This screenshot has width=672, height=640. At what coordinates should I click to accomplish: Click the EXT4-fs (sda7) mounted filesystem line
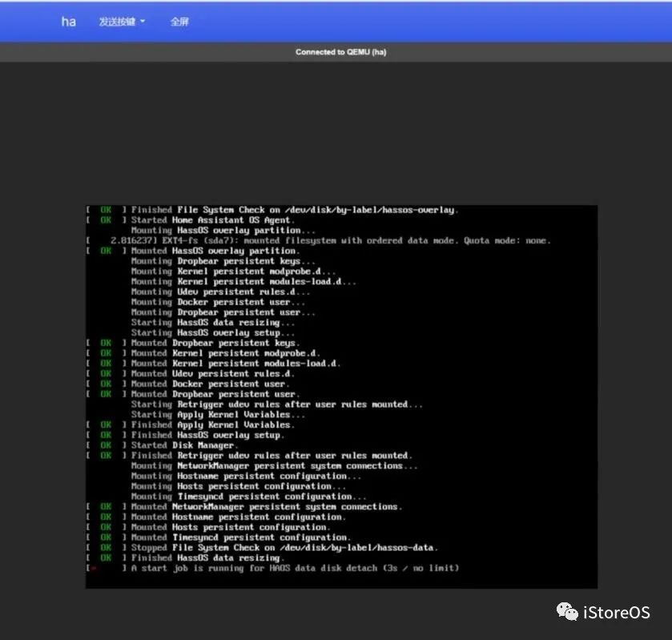pos(319,240)
